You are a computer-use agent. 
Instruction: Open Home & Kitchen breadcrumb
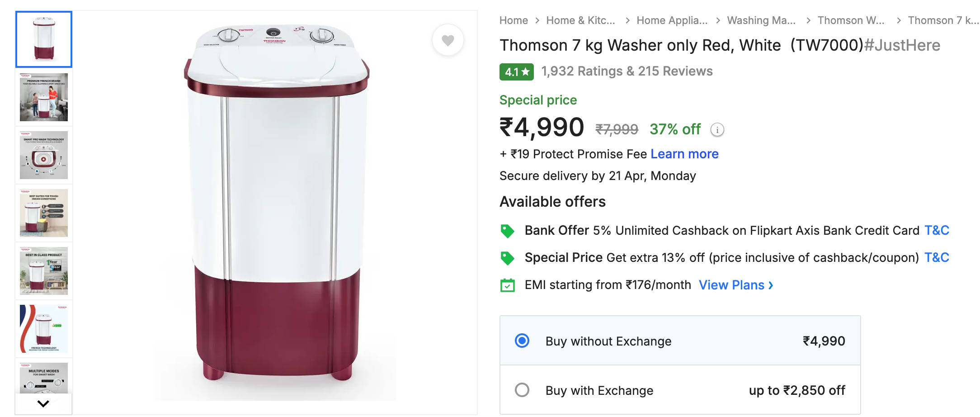(580, 20)
